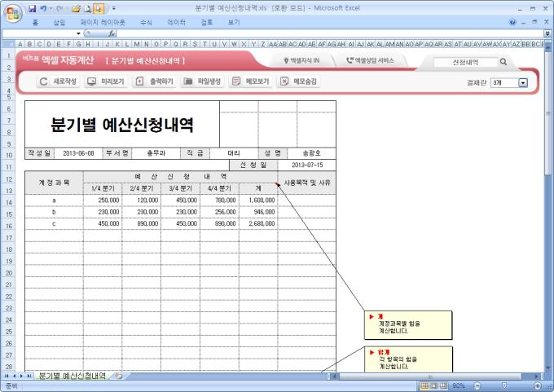The width and height of the screenshot is (554, 392).
Task: Click the horizontal scrollbar right arrow
Action: pos(537,377)
